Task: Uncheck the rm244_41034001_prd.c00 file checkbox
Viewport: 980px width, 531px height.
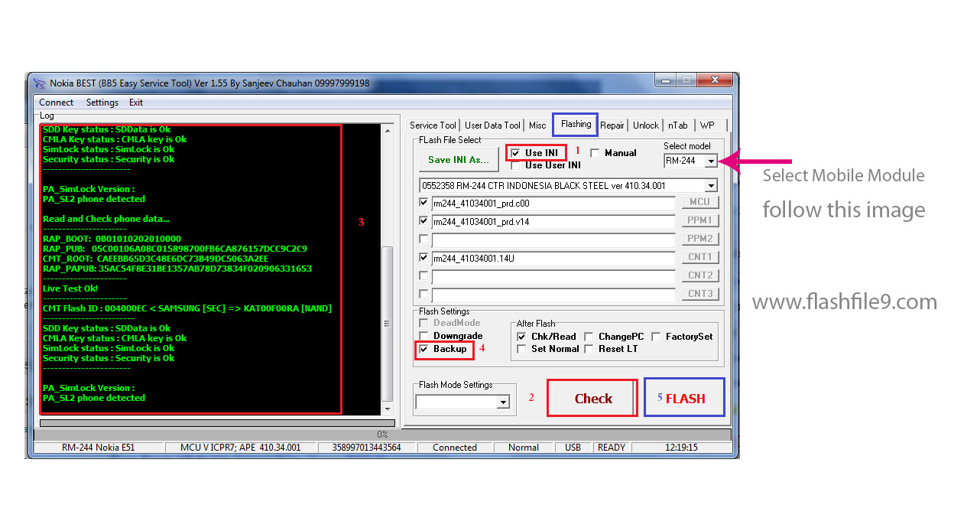Action: (423, 203)
